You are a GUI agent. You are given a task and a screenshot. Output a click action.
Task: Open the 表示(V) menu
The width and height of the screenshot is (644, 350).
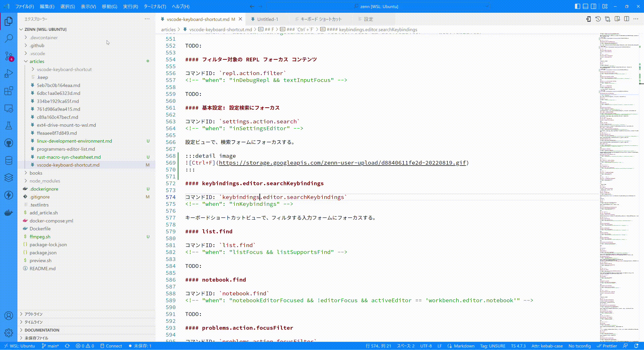coord(88,6)
